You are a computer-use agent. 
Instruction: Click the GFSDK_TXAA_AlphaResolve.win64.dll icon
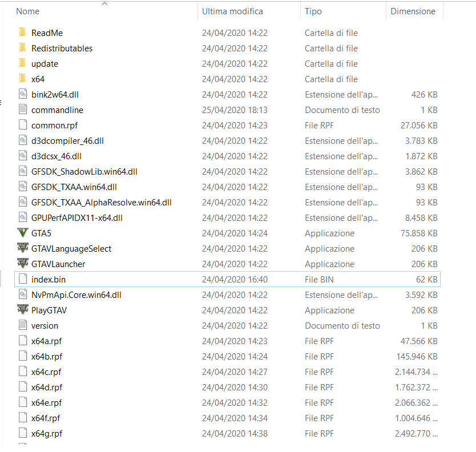pyautogui.click(x=23, y=202)
